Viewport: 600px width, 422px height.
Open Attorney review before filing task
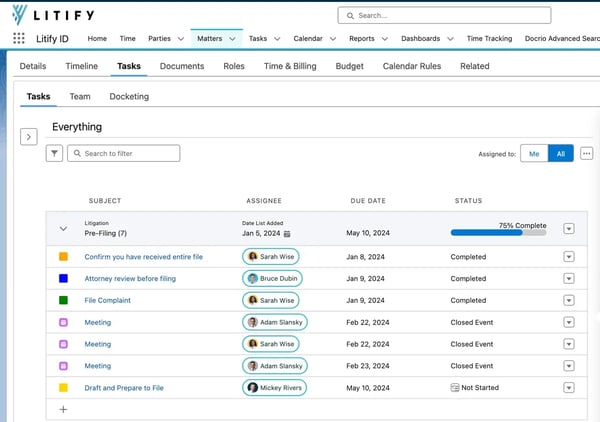point(130,279)
